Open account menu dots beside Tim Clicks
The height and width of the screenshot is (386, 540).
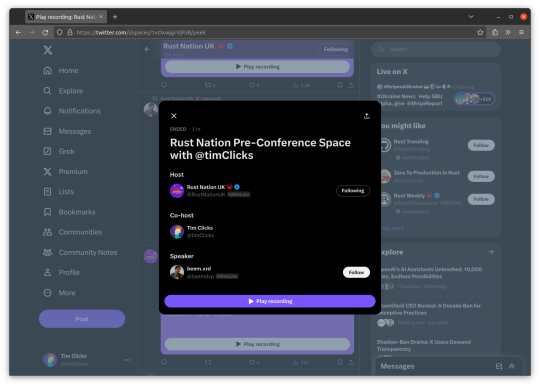click(x=127, y=360)
